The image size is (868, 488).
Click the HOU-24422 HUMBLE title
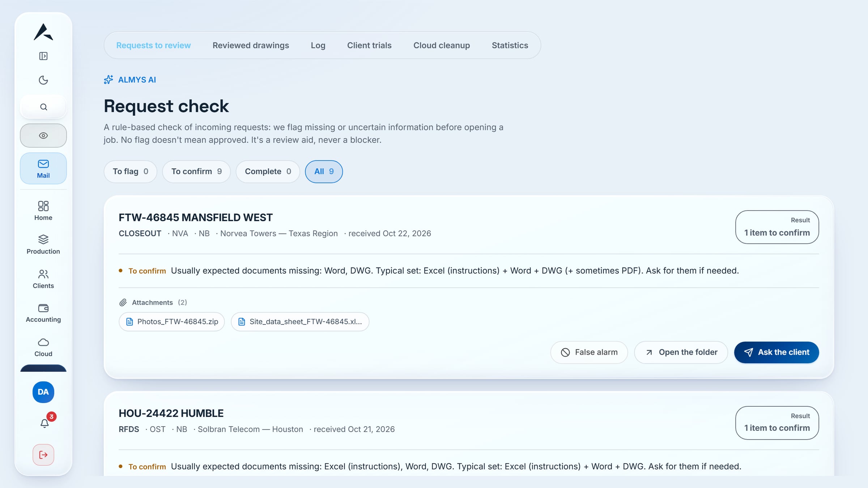(171, 413)
